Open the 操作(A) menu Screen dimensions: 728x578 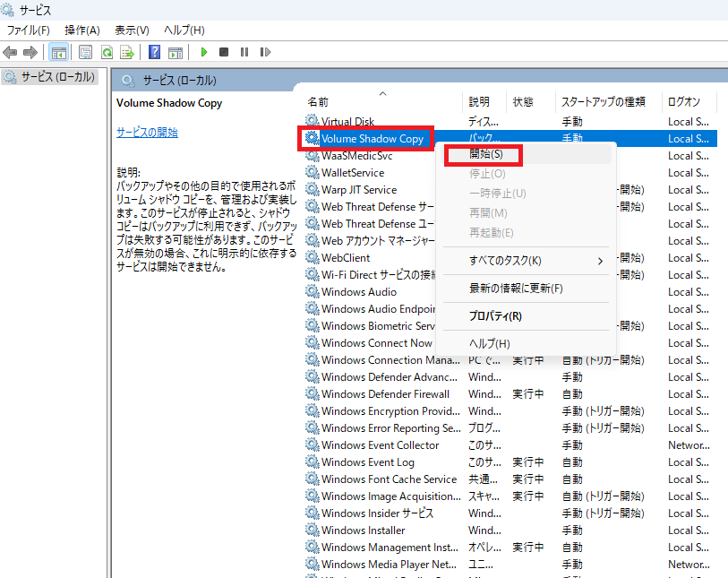point(82,30)
